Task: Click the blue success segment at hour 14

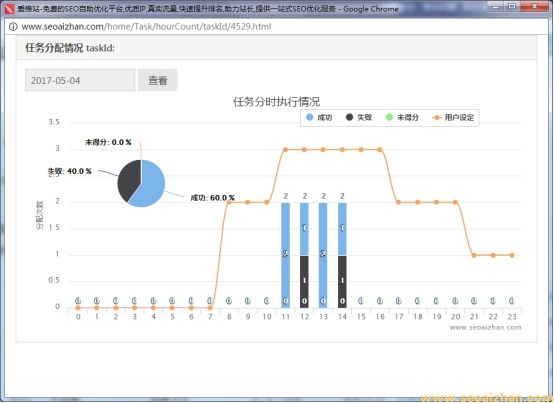Action: pyautogui.click(x=342, y=229)
